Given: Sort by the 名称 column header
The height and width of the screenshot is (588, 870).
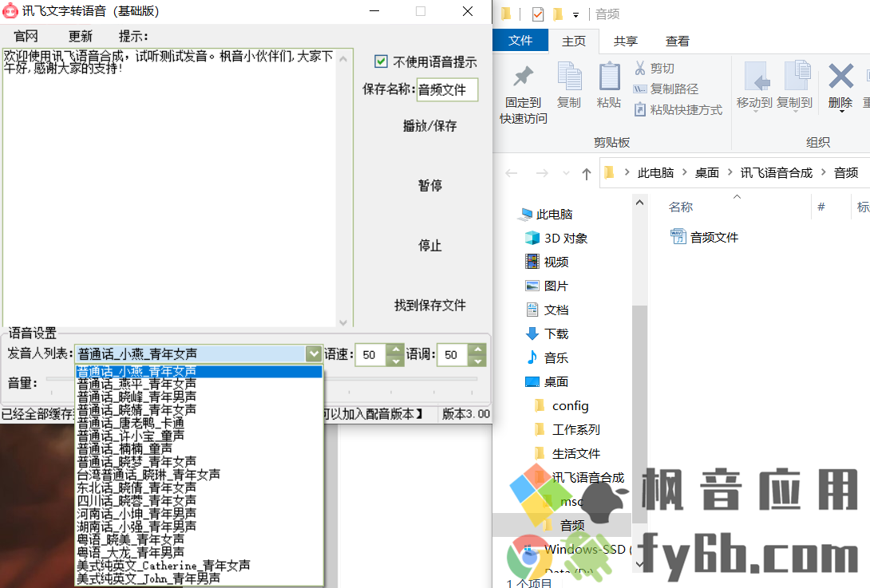Looking at the screenshot, I should pyautogui.click(x=681, y=207).
